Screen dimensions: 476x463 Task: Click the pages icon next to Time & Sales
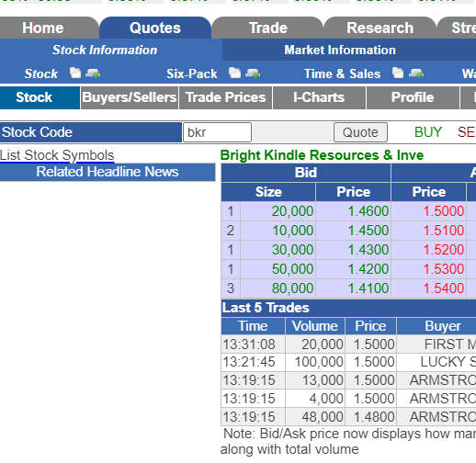click(398, 73)
